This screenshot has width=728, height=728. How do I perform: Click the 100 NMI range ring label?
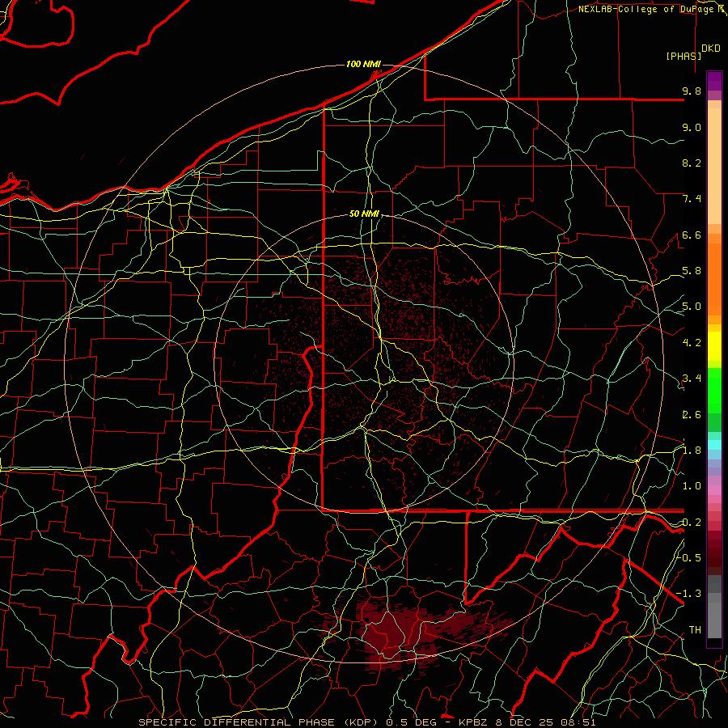tap(363, 64)
